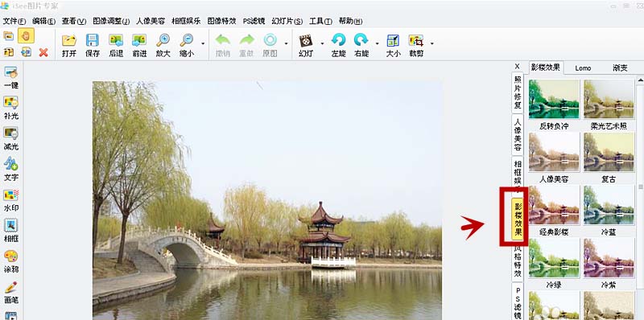Apply the 反转负冲 effect thumbnail
Viewport: 644px width, 320px height.
pyautogui.click(x=554, y=99)
